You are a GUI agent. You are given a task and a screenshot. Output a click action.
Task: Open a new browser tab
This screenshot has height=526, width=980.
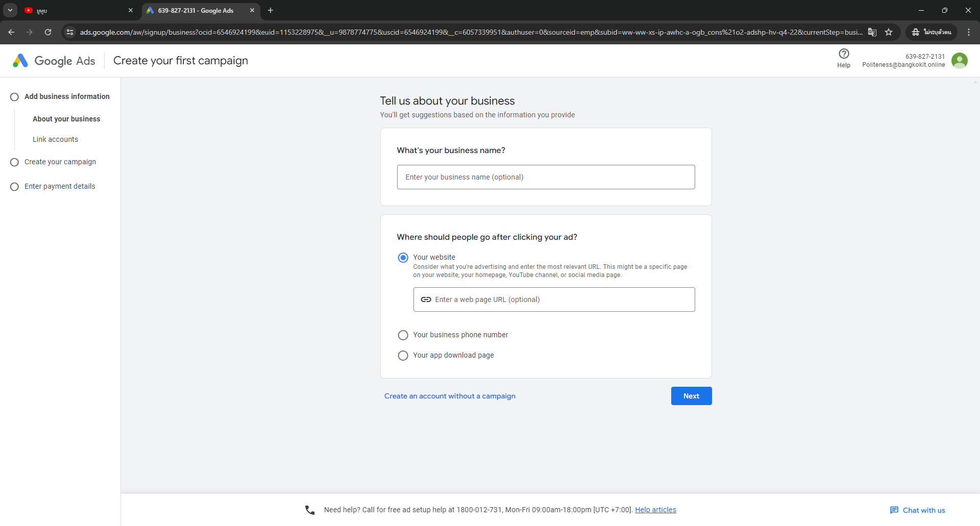click(271, 10)
